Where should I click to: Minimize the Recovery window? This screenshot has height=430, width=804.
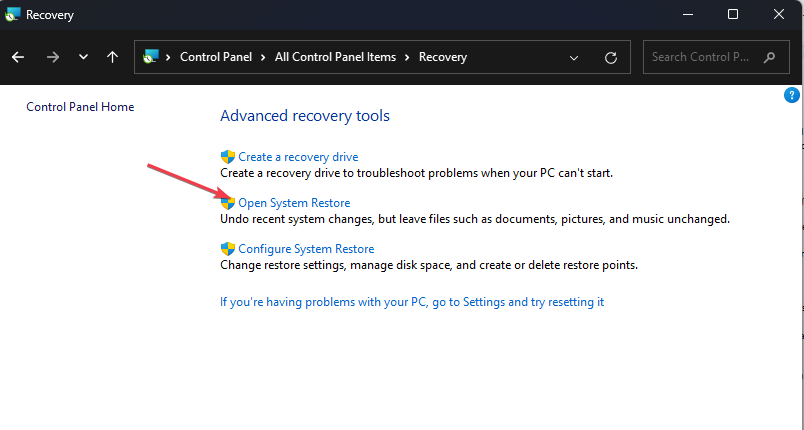coord(688,14)
